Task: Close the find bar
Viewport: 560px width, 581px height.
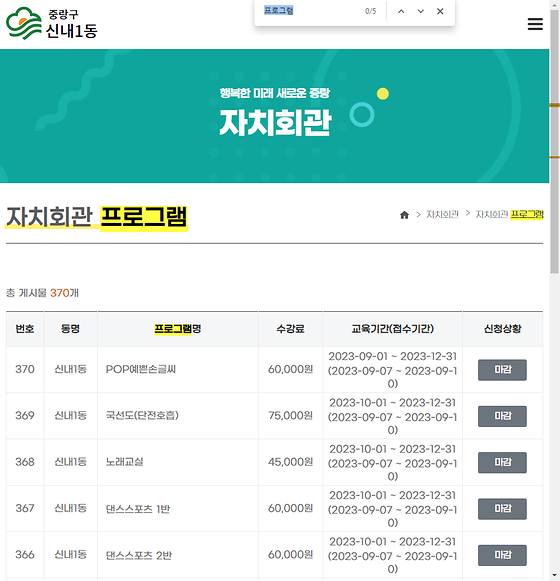Action: [440, 11]
